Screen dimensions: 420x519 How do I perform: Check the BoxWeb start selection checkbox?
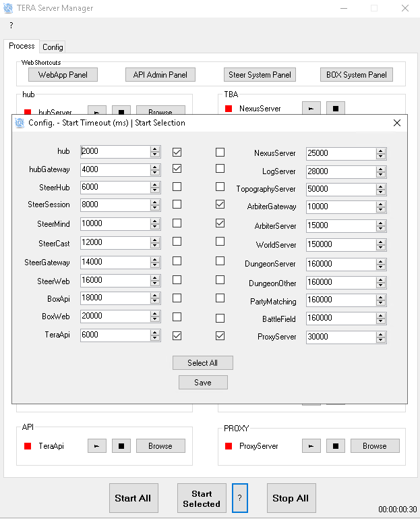coord(177,317)
